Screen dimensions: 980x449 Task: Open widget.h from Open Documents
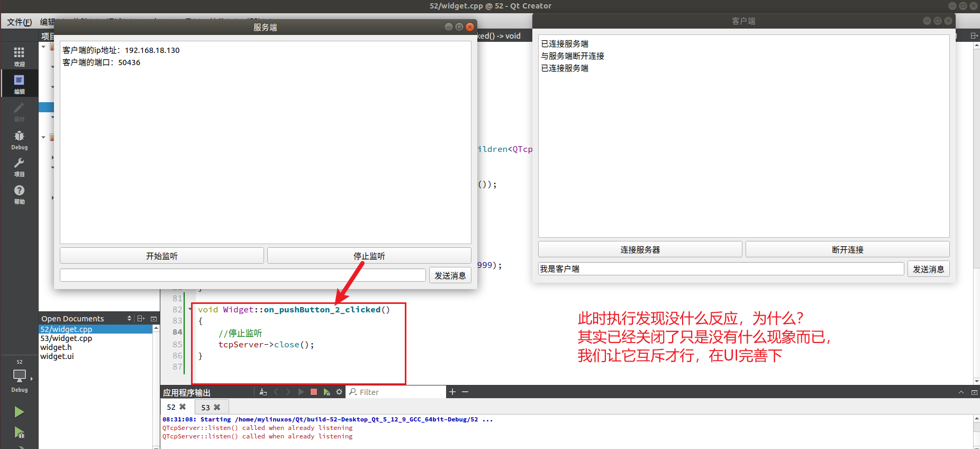click(x=96, y=347)
